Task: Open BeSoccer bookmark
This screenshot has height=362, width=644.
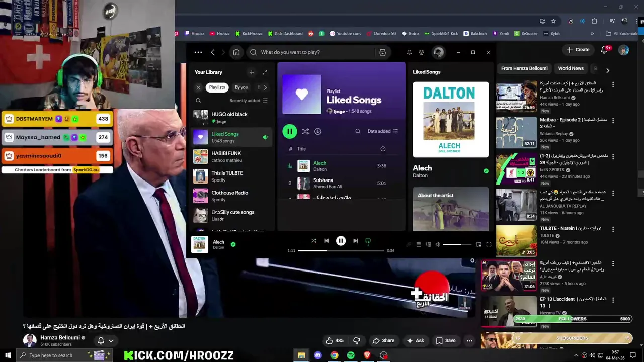Action: [x=526, y=34]
